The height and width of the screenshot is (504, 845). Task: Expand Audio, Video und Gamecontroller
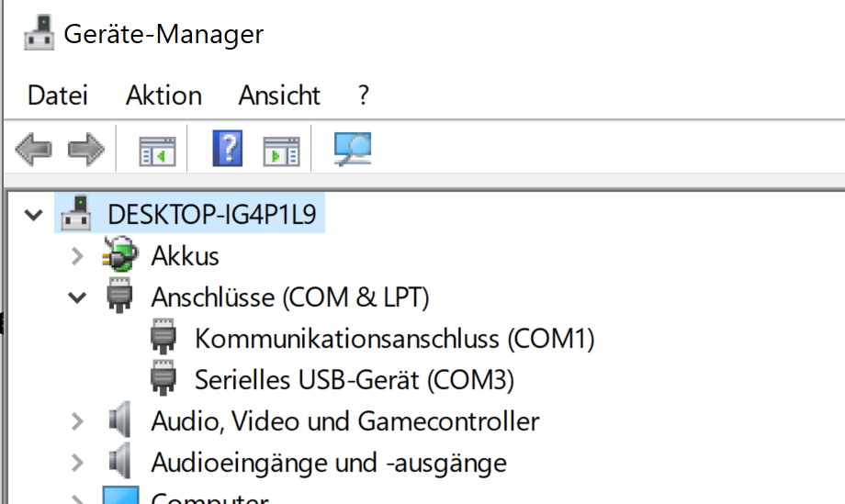(x=77, y=421)
